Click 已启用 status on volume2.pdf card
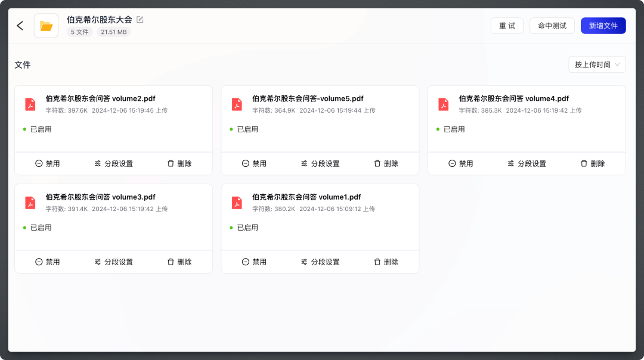This screenshot has height=360, width=644. (x=38, y=129)
